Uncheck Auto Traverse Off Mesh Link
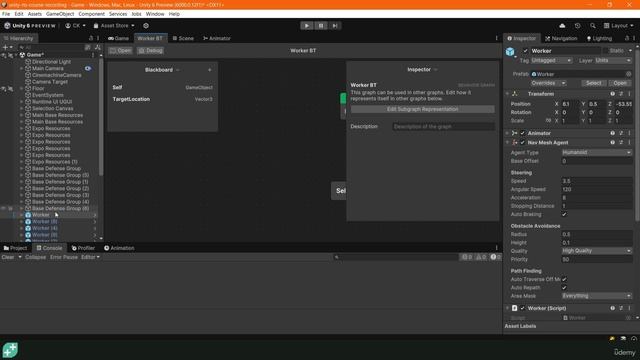The height and width of the screenshot is (360, 640). click(564, 279)
